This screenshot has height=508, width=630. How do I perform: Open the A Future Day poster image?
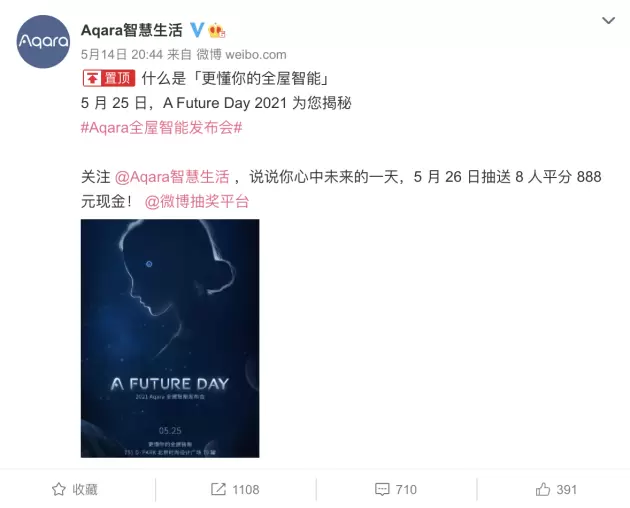[x=170, y=338]
